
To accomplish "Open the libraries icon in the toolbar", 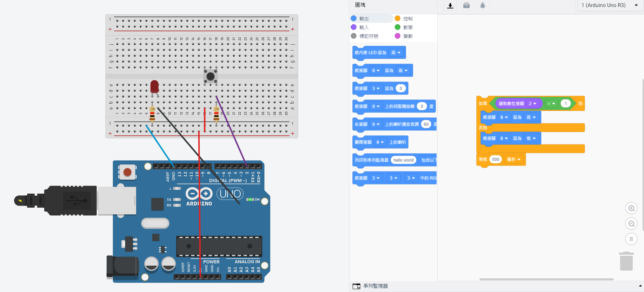I will 466,5.
